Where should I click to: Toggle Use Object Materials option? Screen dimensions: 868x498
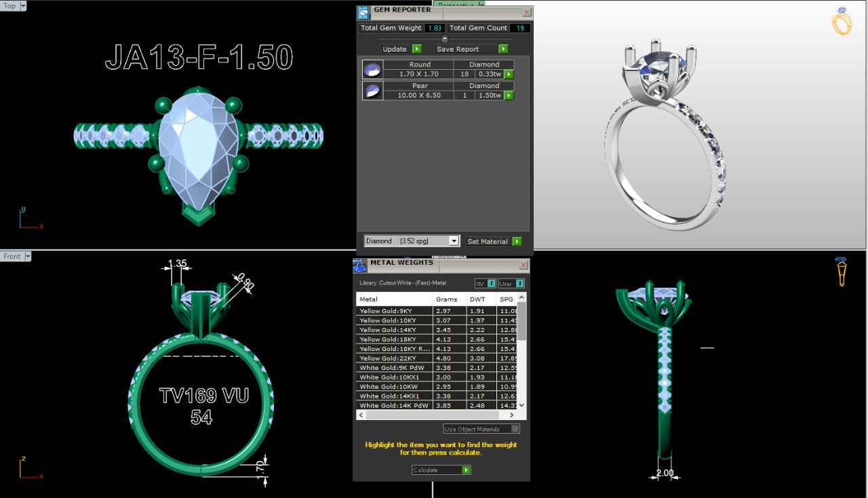481,429
